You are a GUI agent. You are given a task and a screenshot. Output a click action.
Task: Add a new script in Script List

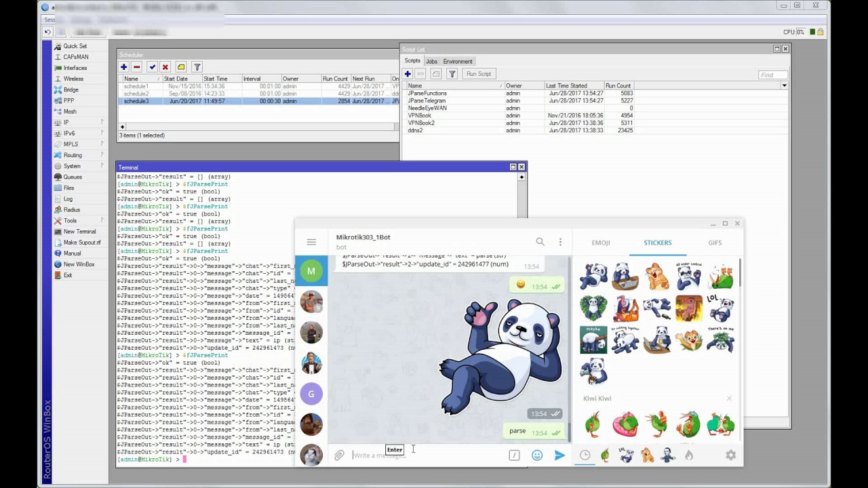tap(408, 74)
